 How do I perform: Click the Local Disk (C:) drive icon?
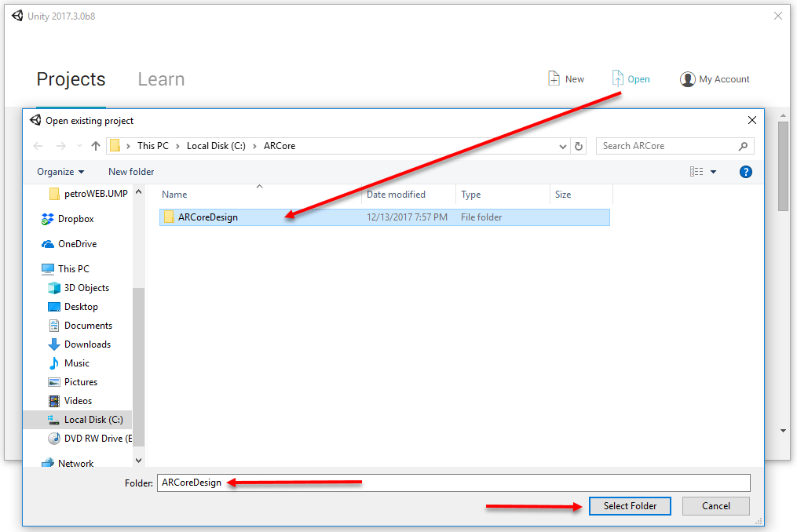click(54, 420)
